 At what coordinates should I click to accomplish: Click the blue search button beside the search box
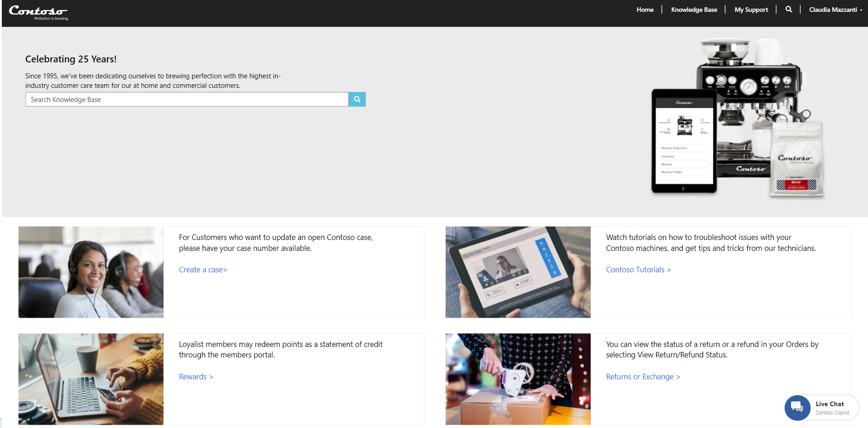(357, 99)
